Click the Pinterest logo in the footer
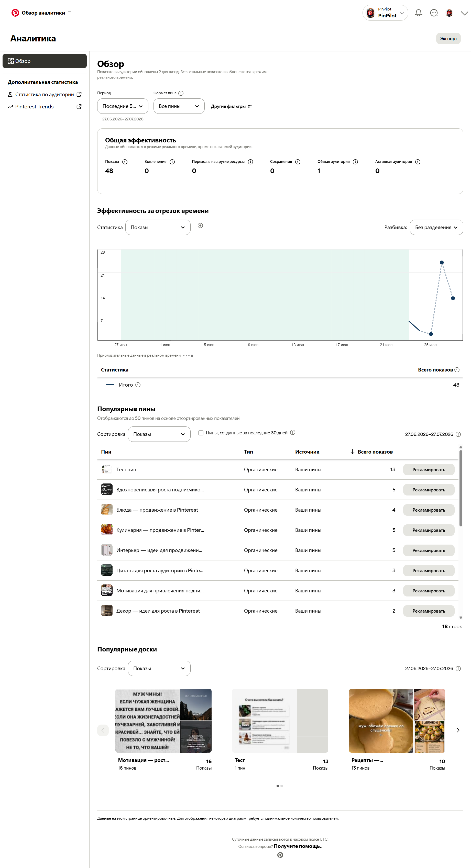Image resolution: width=471 pixels, height=868 pixels. tap(280, 855)
